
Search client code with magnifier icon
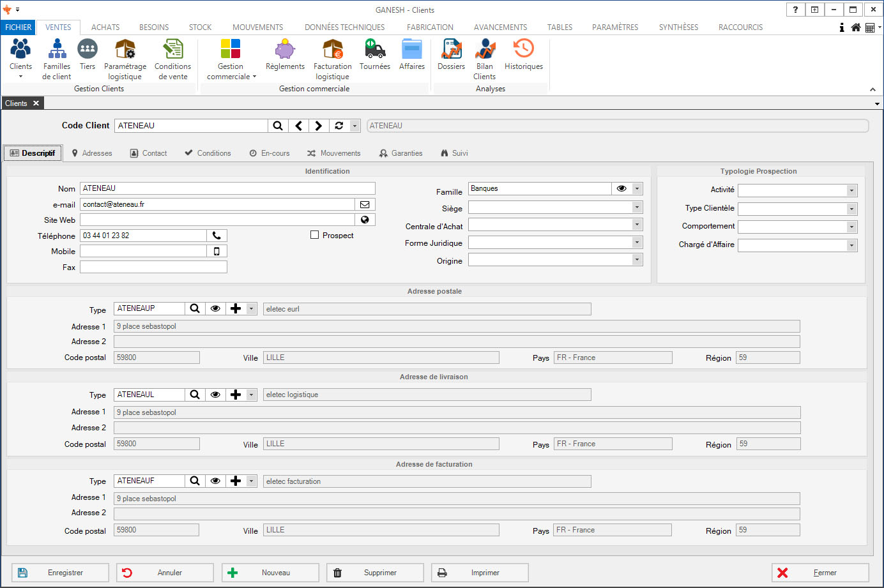[x=278, y=126]
